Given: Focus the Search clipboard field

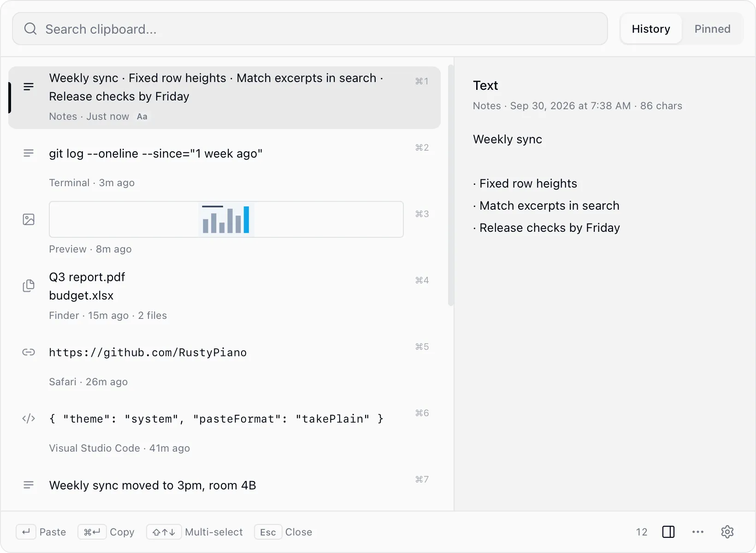Looking at the screenshot, I should point(310,29).
